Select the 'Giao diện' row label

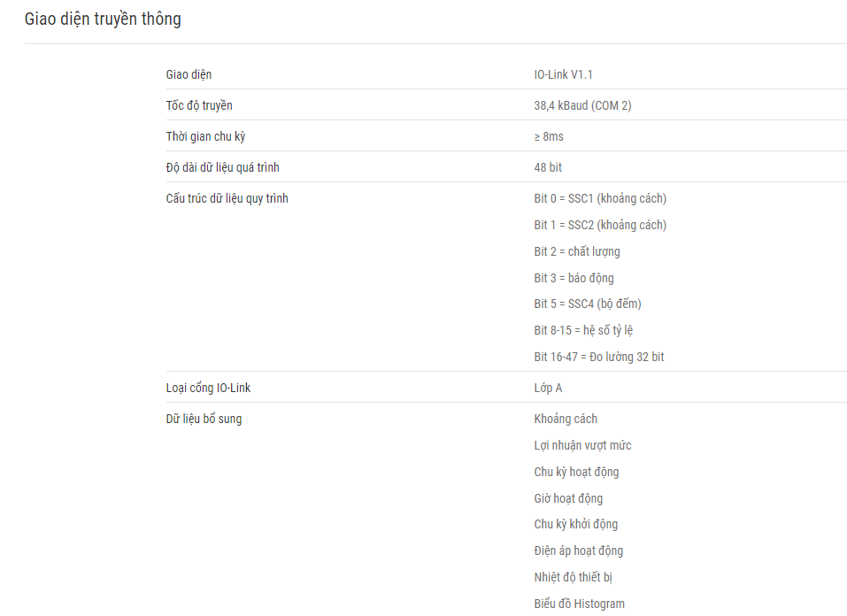189,74
